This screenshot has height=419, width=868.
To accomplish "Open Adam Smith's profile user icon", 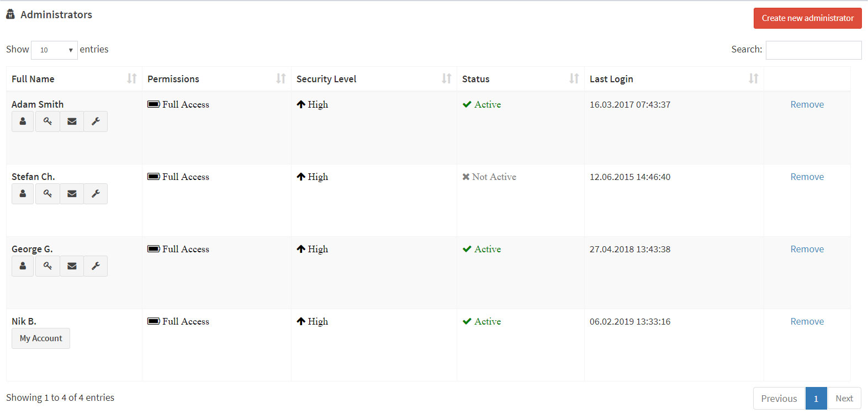I will pos(23,121).
